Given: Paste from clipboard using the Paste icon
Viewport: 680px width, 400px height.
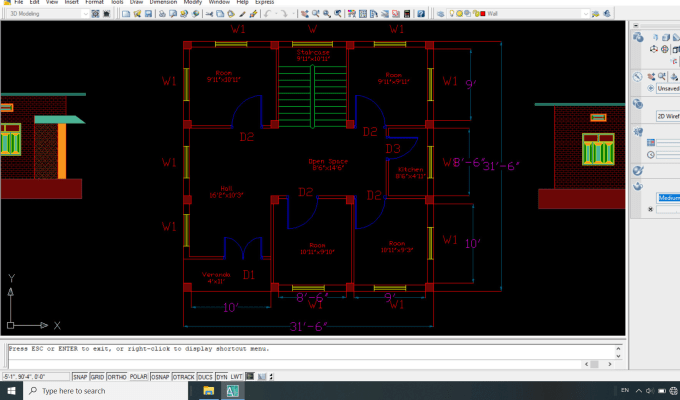Looking at the screenshot, I should pos(231,14).
